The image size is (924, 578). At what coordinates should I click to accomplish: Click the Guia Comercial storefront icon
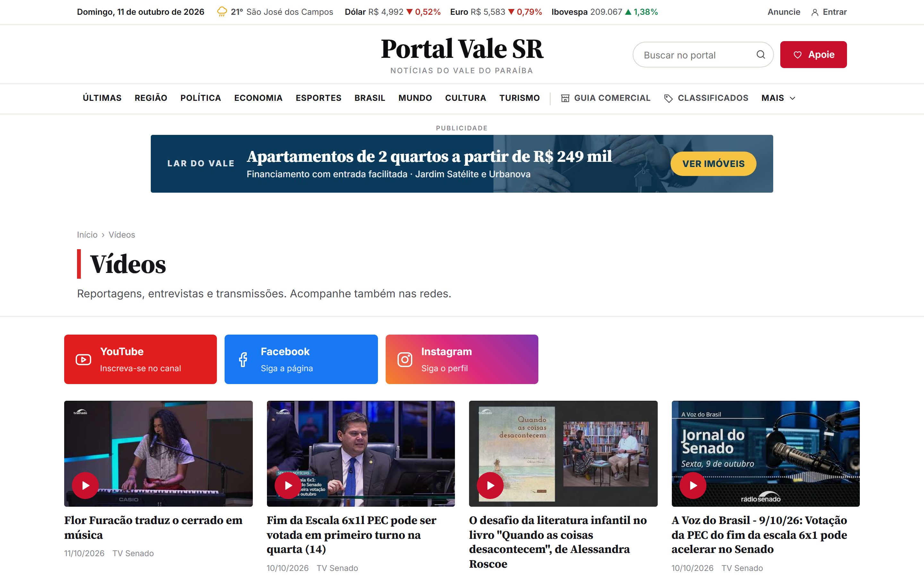coord(565,98)
